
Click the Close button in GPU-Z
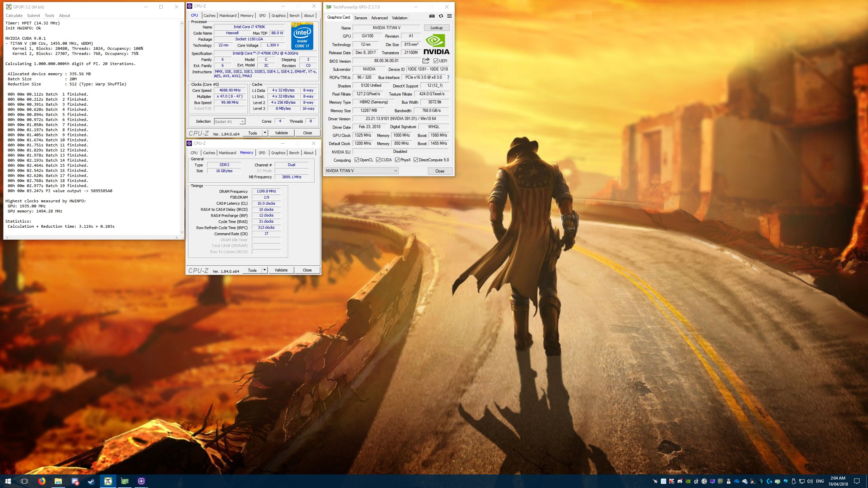coord(440,171)
